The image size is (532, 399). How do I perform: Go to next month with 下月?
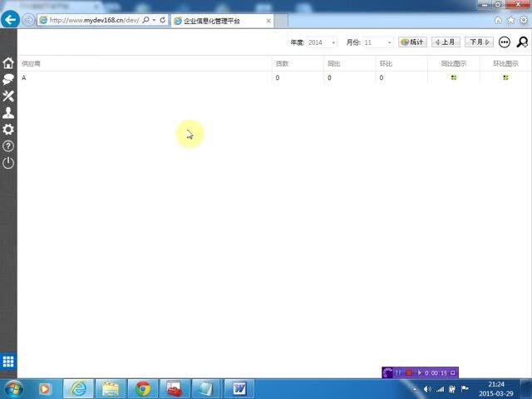(478, 42)
